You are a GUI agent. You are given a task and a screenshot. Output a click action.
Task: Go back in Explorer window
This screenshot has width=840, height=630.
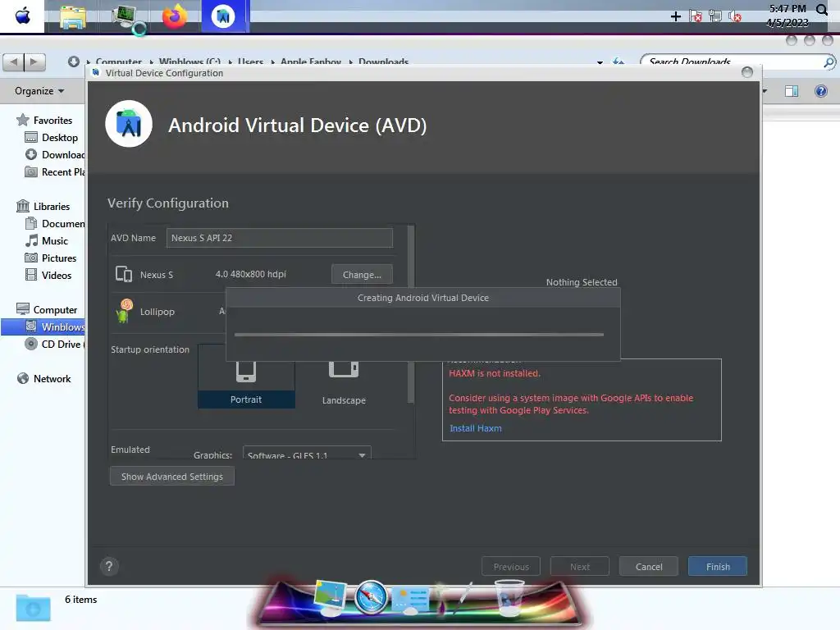click(14, 62)
